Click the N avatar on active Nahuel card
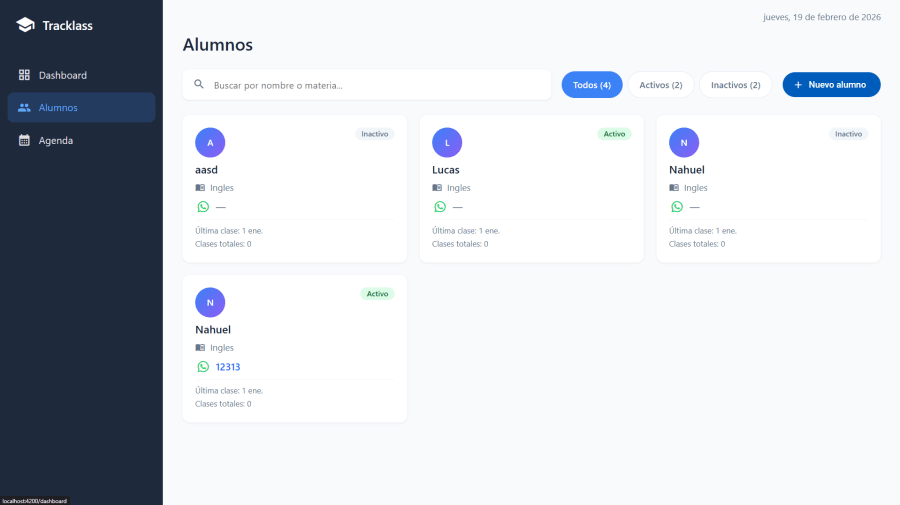This screenshot has height=505, width=900. click(210, 302)
